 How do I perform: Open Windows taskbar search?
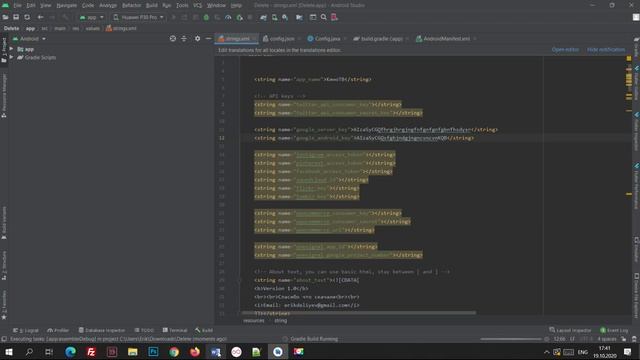[x=29, y=352]
